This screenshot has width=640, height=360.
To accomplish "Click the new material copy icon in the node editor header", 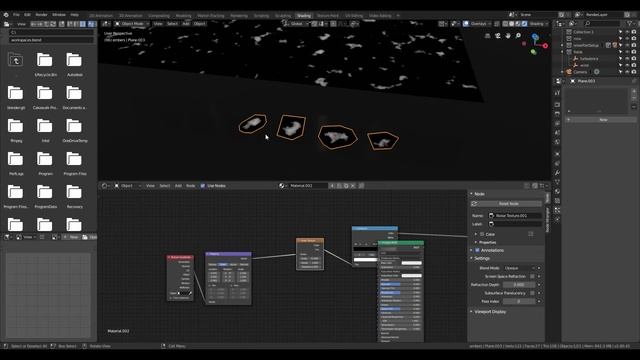I will 346,186.
